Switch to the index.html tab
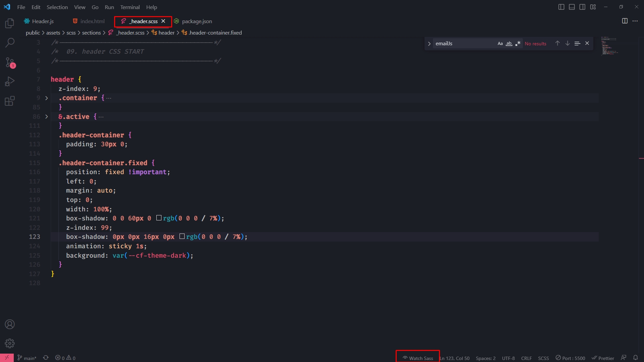The width and height of the screenshot is (644, 362). 89,21
